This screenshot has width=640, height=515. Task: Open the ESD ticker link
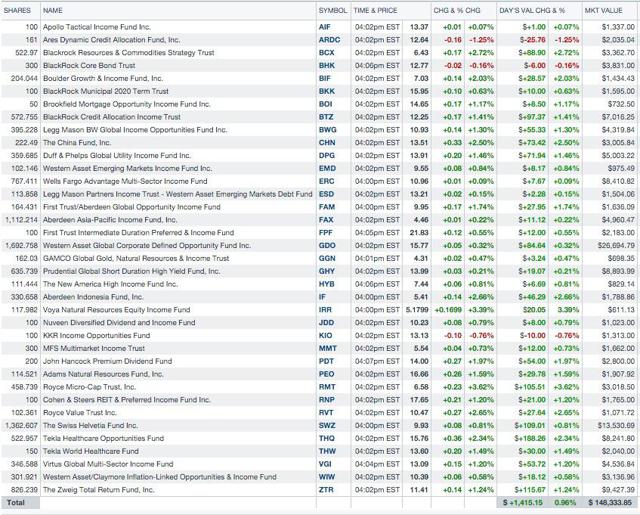tap(326, 194)
